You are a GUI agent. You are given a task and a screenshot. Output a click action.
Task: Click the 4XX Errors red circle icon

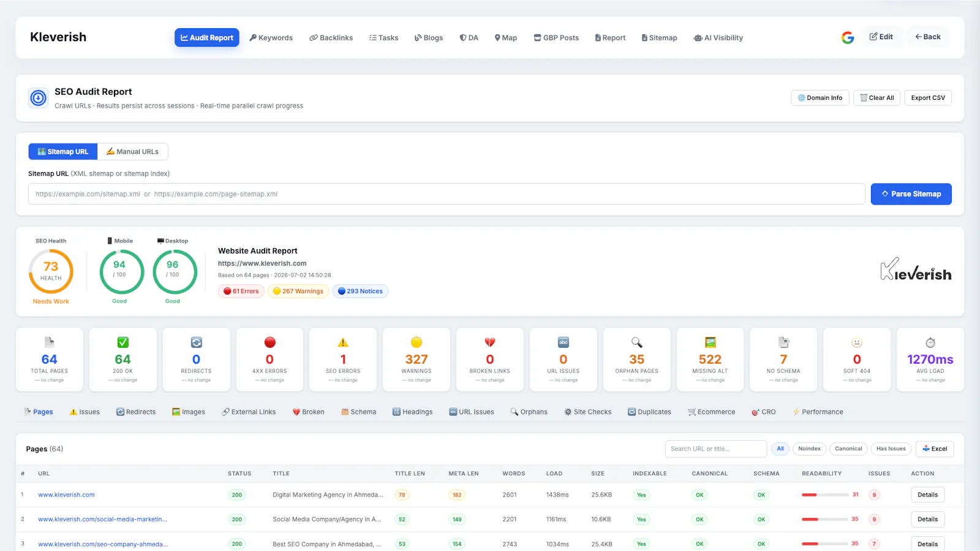(x=270, y=342)
